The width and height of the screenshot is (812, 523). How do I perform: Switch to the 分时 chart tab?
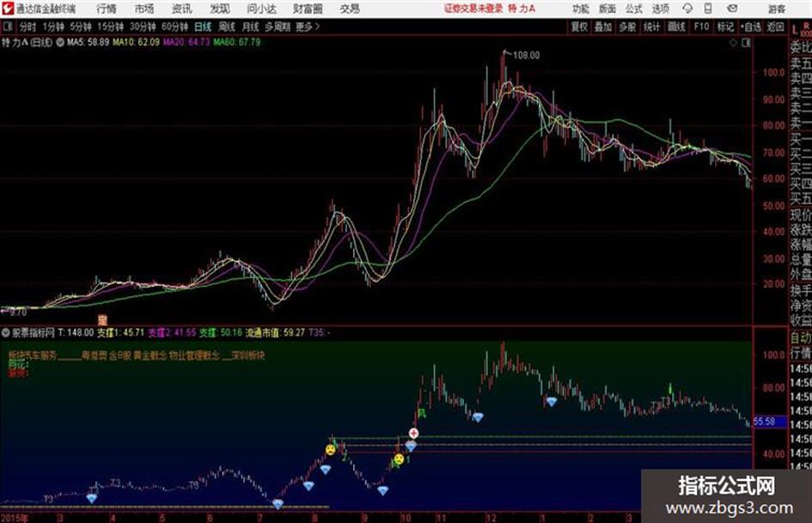(28, 27)
